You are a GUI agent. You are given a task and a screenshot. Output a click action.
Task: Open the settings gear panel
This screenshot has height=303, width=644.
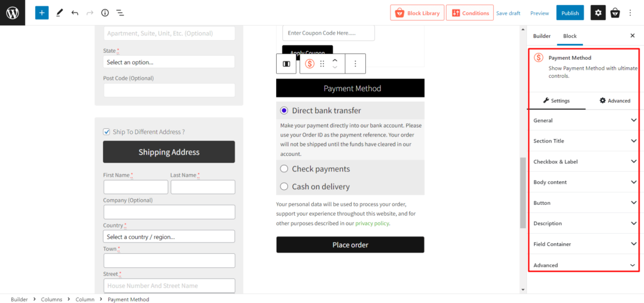click(597, 13)
